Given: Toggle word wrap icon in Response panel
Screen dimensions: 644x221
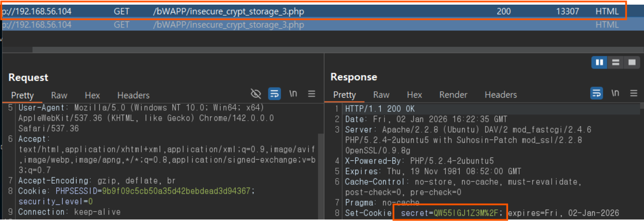Looking at the screenshot, I should coord(597,93).
